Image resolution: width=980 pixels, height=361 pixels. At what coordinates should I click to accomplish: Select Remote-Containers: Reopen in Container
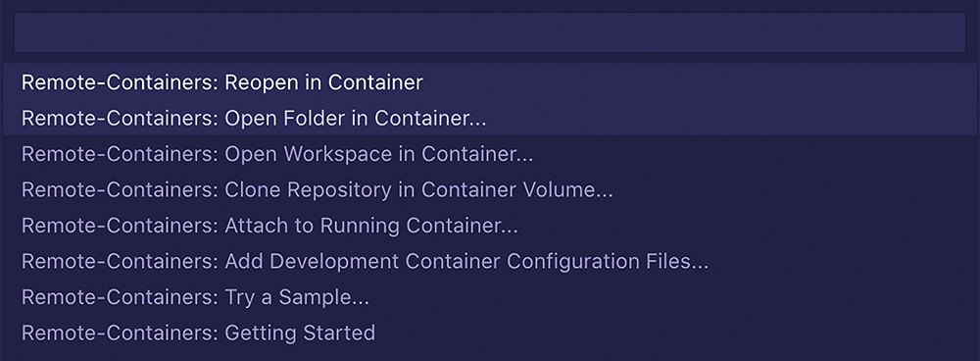[x=490, y=82]
